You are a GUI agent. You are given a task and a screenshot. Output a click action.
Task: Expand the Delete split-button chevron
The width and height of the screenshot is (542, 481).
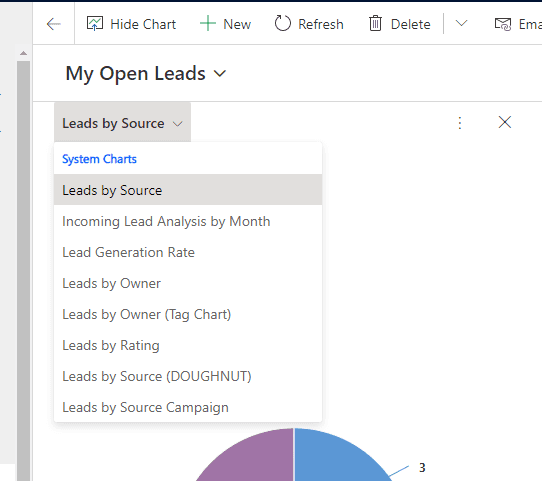click(x=461, y=23)
